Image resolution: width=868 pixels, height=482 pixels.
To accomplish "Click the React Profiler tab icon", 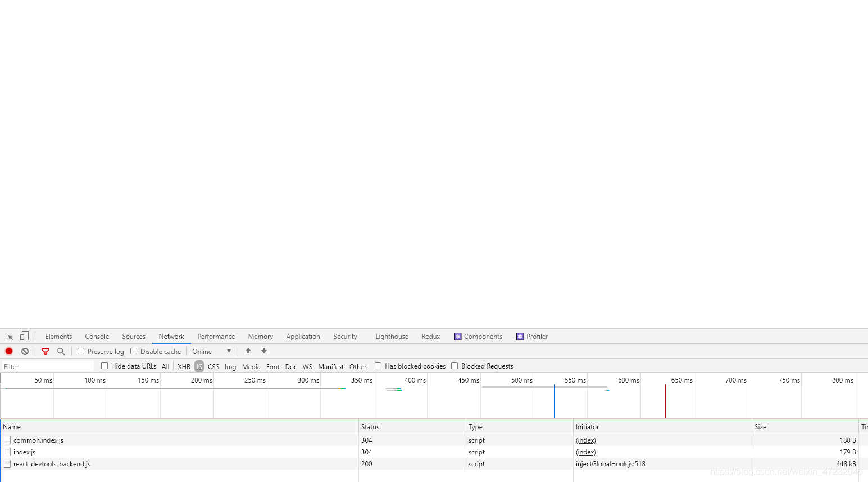I will click(x=520, y=337).
